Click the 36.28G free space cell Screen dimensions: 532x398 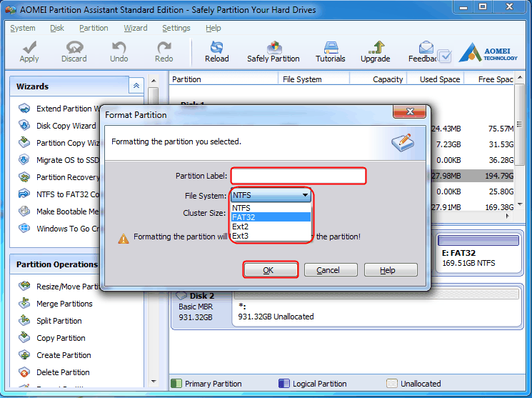coord(501,160)
